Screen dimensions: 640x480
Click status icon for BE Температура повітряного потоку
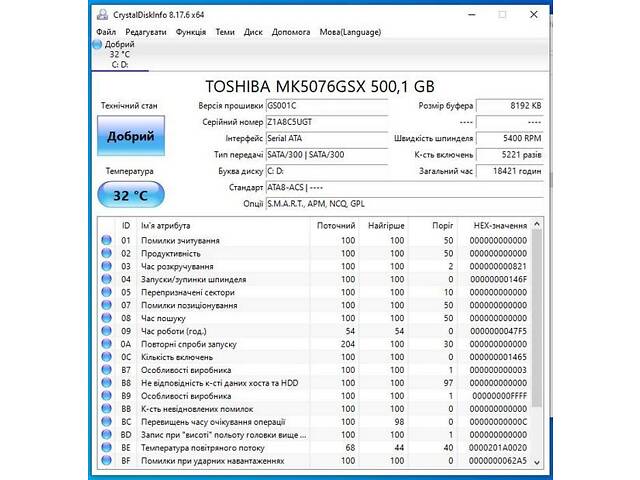[107, 447]
